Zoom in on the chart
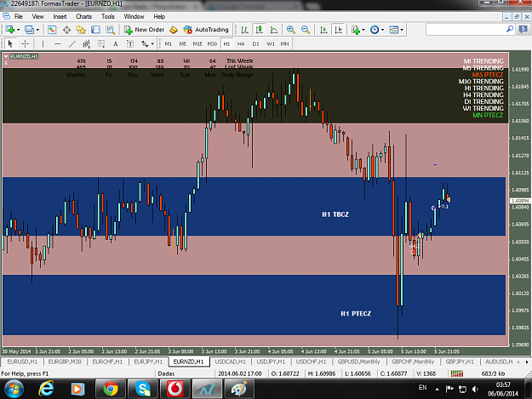This screenshot has width=532, height=399. tap(291, 30)
